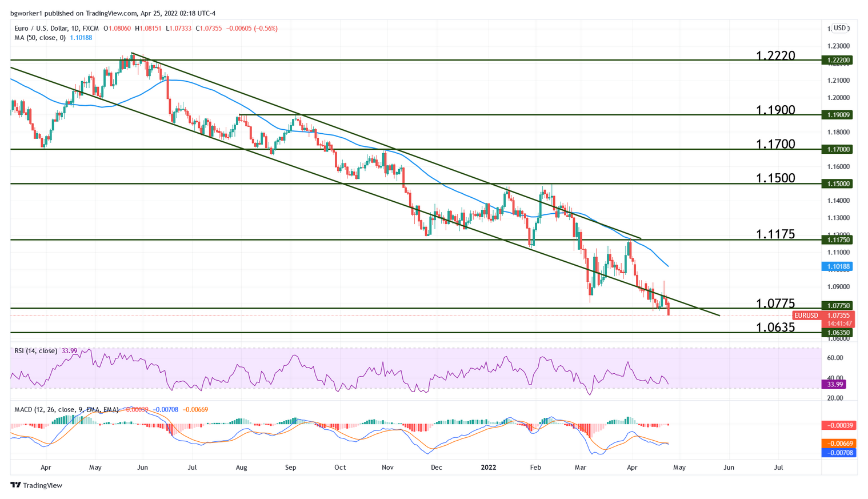
Task: Click the large 1.0775 level annotation
Action: [x=775, y=303]
